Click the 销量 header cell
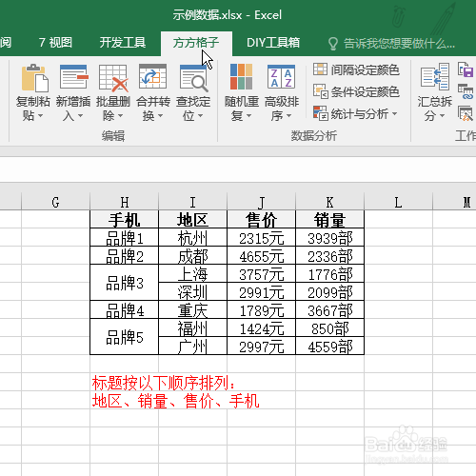 pos(329,219)
